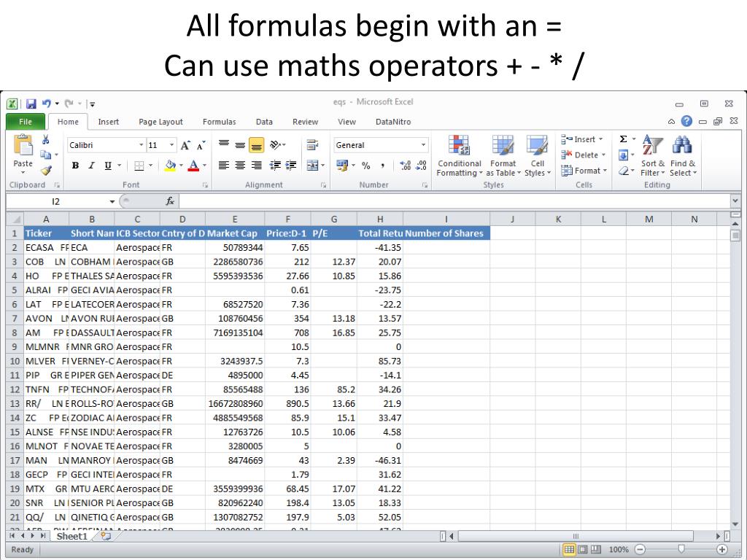Image resolution: width=747 pixels, height=560 pixels.
Task: Click the Orientation text angle icon
Action: coord(275,144)
